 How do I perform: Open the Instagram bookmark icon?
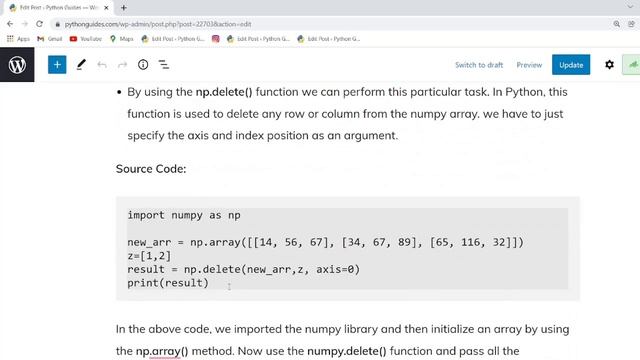[216, 39]
